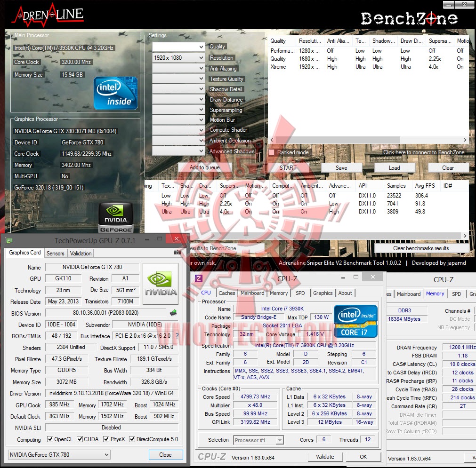Open the Graphics tab in CPU-Z
The height and width of the screenshot is (468, 476).
coord(323,293)
